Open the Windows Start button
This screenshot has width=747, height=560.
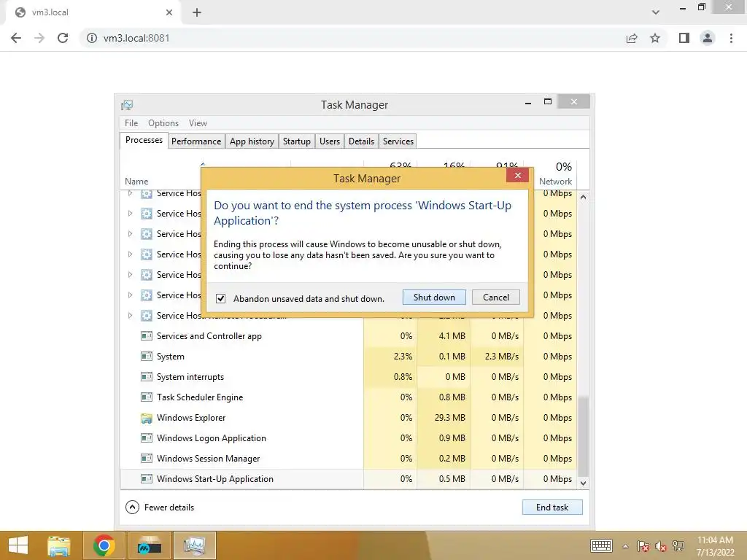coord(18,545)
